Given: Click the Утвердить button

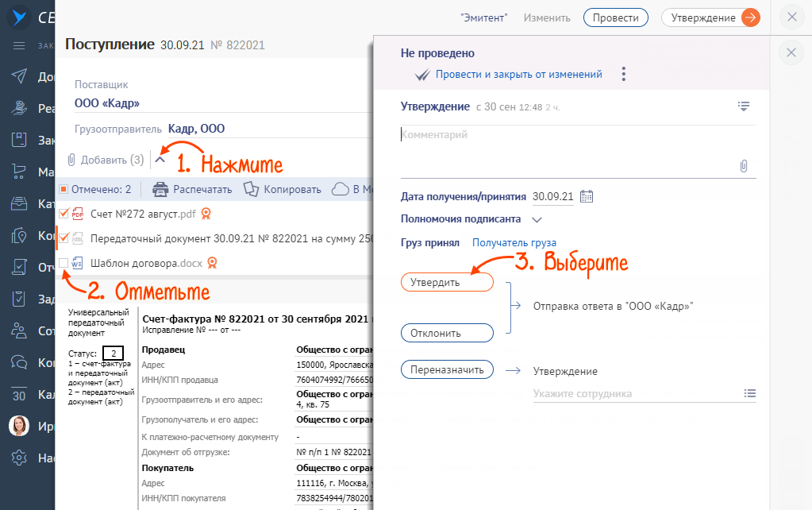Looking at the screenshot, I should 447,282.
